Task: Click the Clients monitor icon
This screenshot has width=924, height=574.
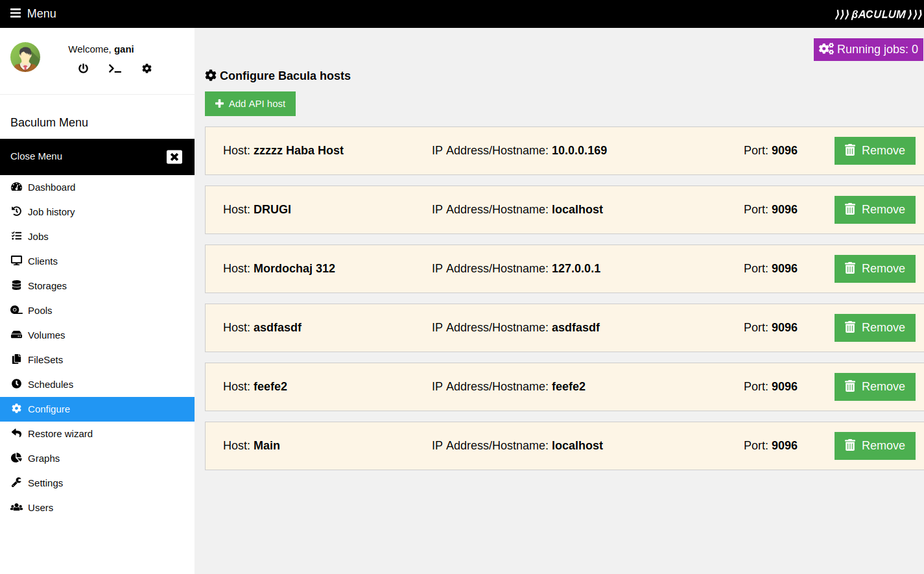Action: pyautogui.click(x=17, y=261)
